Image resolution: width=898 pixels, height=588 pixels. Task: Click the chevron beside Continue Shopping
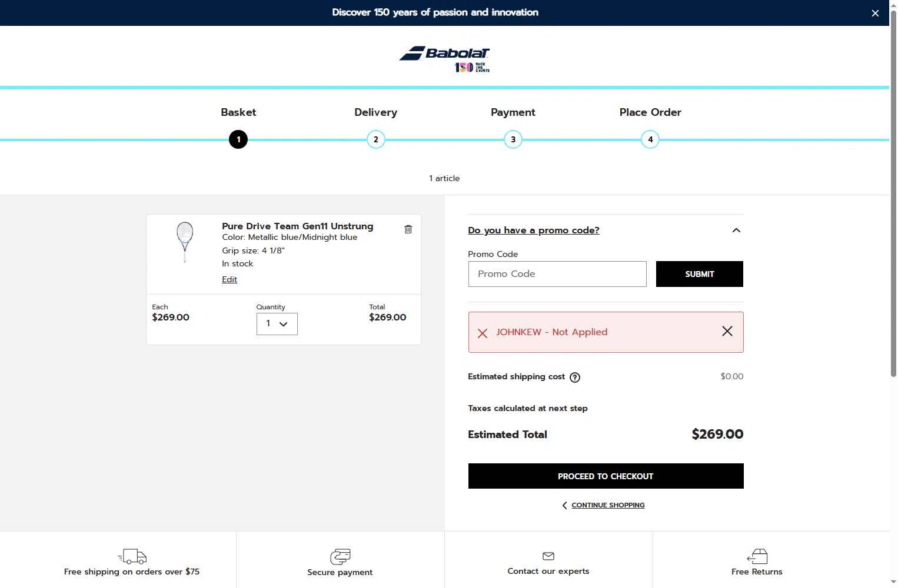(x=564, y=505)
